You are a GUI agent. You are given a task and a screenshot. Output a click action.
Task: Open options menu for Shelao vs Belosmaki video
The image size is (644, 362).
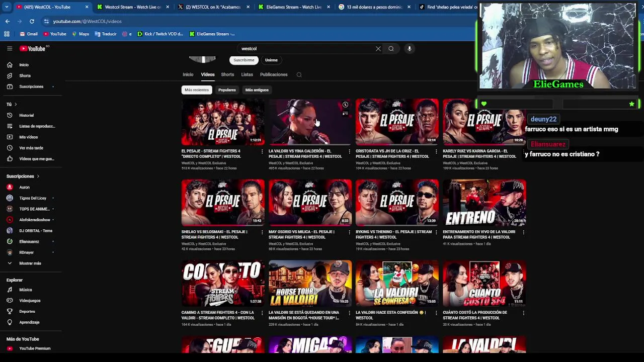[x=262, y=232]
